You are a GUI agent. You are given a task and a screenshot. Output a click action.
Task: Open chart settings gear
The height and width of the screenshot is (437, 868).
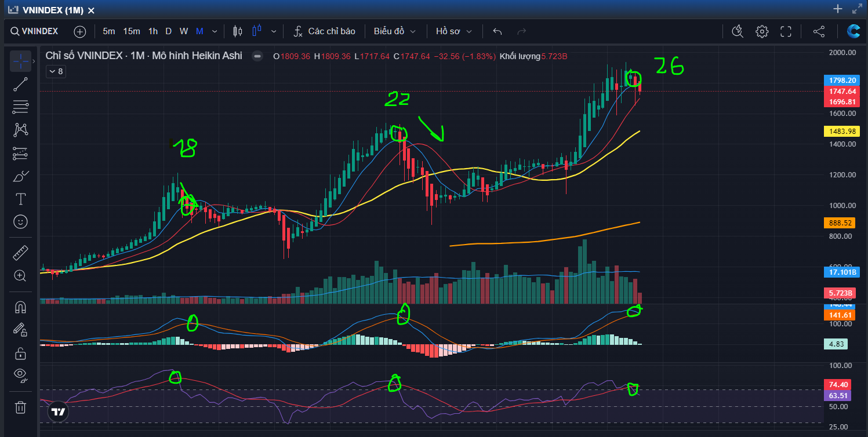[762, 31]
